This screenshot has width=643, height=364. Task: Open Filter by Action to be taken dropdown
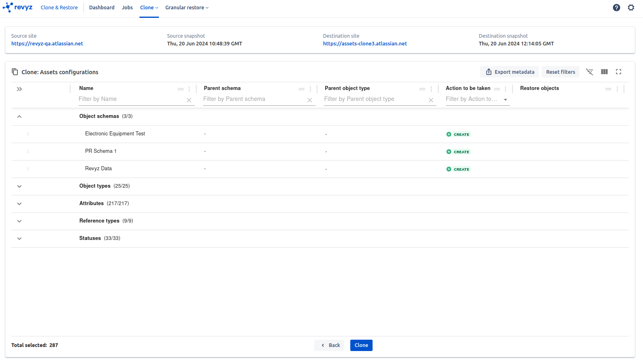coord(477,99)
